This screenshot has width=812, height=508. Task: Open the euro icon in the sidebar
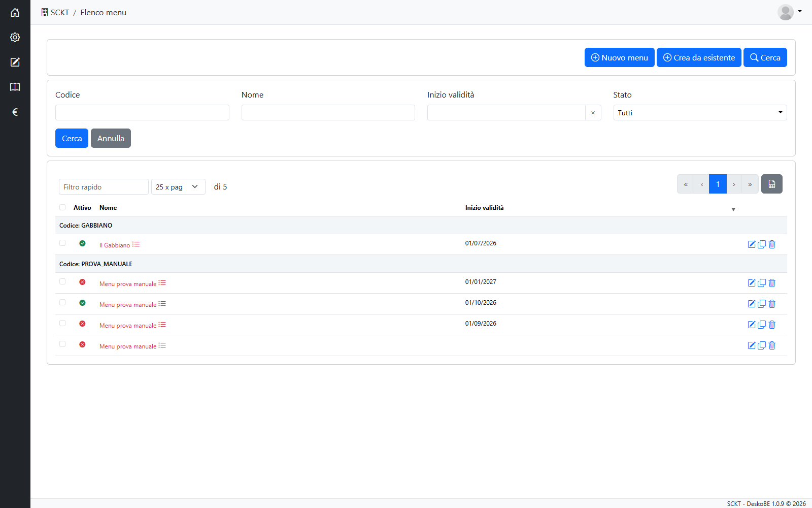15,112
